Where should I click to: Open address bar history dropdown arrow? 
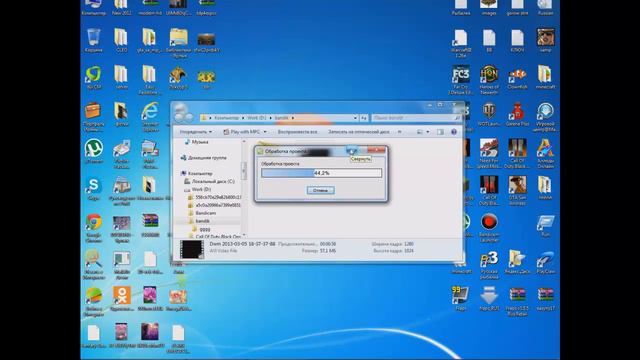(x=355, y=118)
